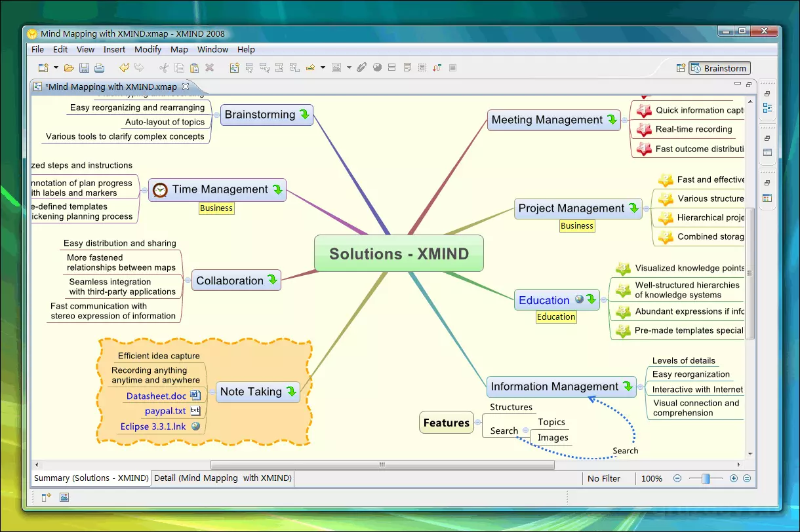Image resolution: width=800 pixels, height=532 pixels.
Task: Open the Eclipse 3.3.1.lnk link
Action: (153, 427)
